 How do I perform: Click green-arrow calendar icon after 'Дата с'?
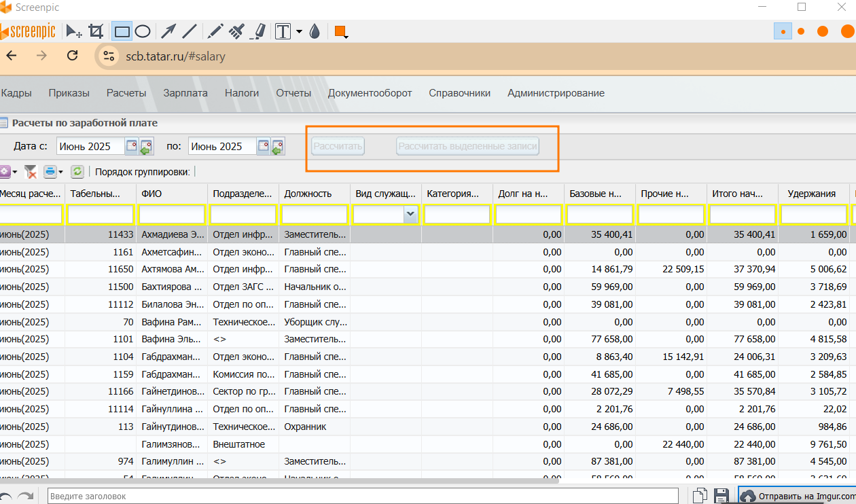click(x=147, y=146)
